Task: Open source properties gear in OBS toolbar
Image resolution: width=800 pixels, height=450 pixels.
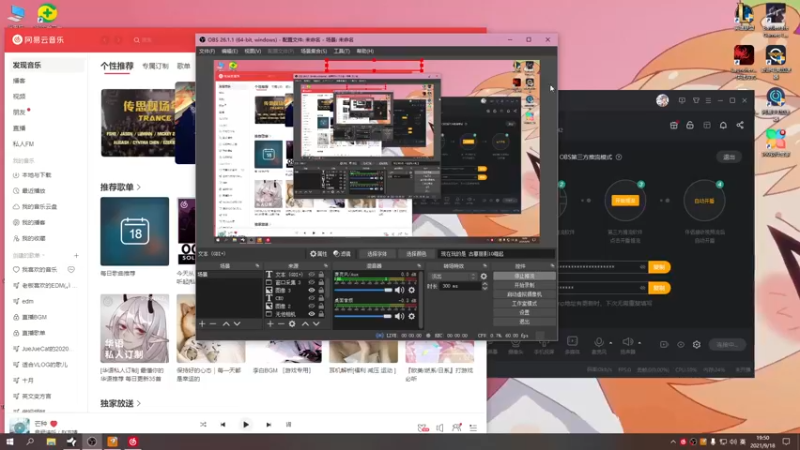Action: click(x=318, y=254)
